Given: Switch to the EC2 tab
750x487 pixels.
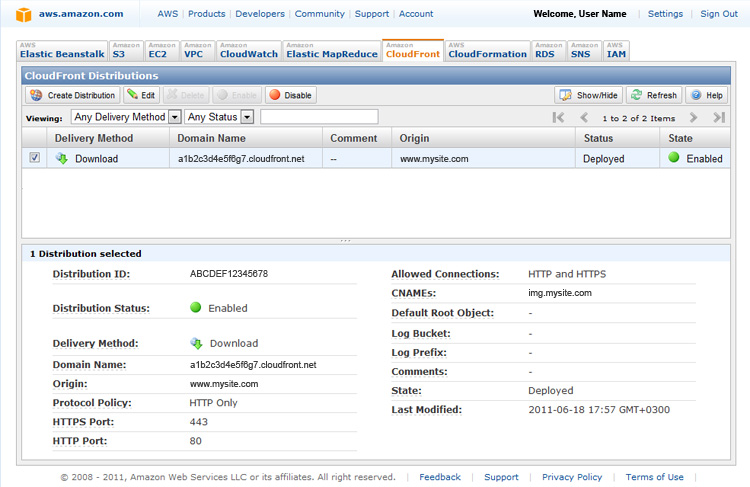Looking at the screenshot, I should click(x=162, y=50).
